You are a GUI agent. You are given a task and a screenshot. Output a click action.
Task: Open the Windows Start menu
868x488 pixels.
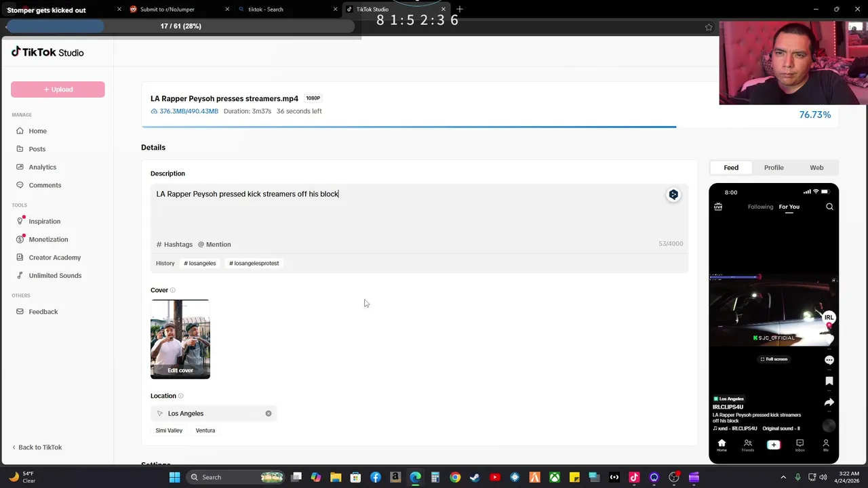[174, 477]
